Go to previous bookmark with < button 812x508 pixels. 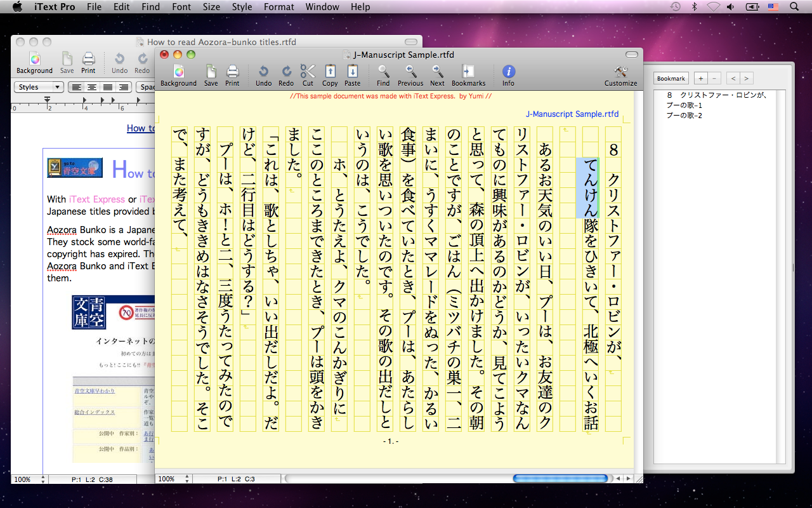click(x=733, y=79)
